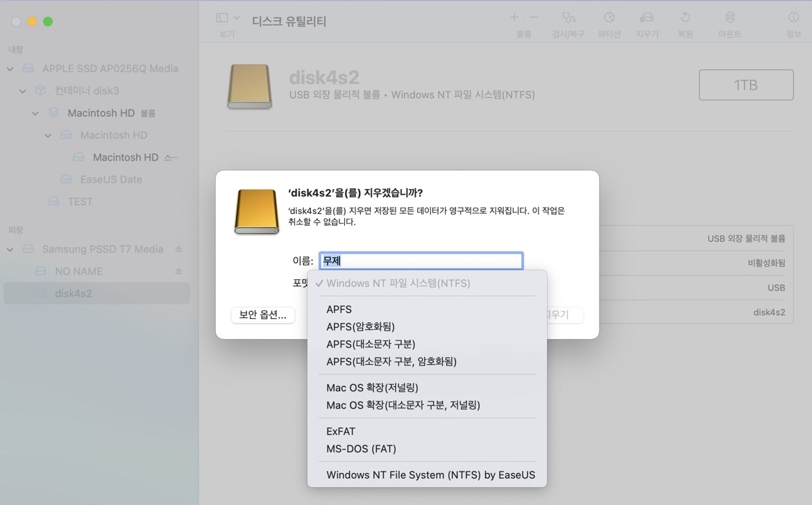The width and height of the screenshot is (812, 505).
Task: Select the TEST volume in sidebar
Action: click(80, 201)
